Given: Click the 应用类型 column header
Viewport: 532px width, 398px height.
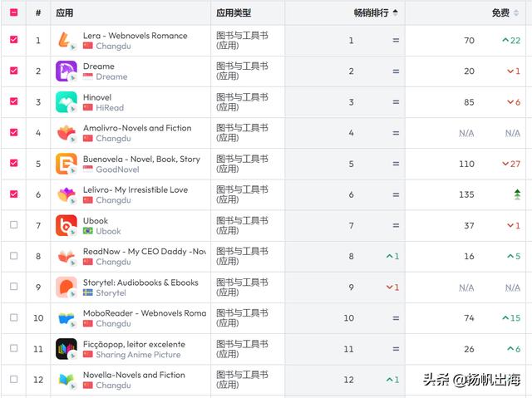Looking at the screenshot, I should tap(234, 12).
